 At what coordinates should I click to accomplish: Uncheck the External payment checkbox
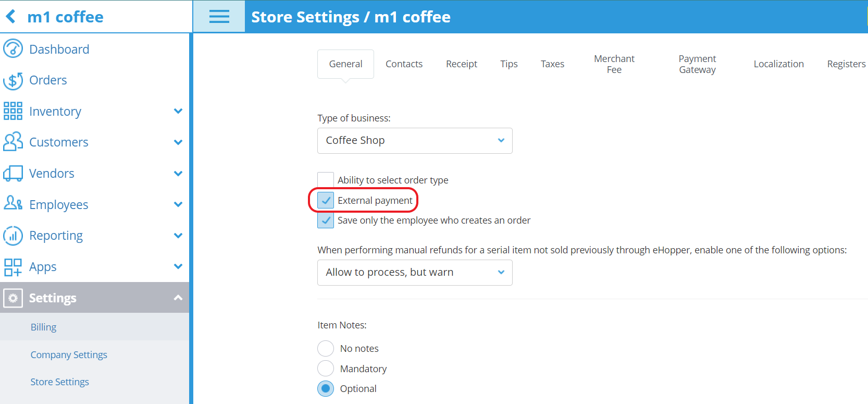[x=326, y=201]
